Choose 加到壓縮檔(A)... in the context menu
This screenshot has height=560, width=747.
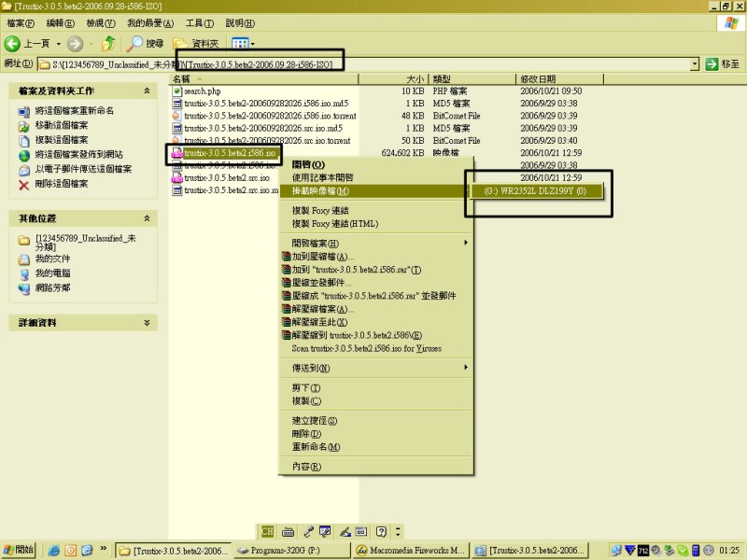[375, 256]
